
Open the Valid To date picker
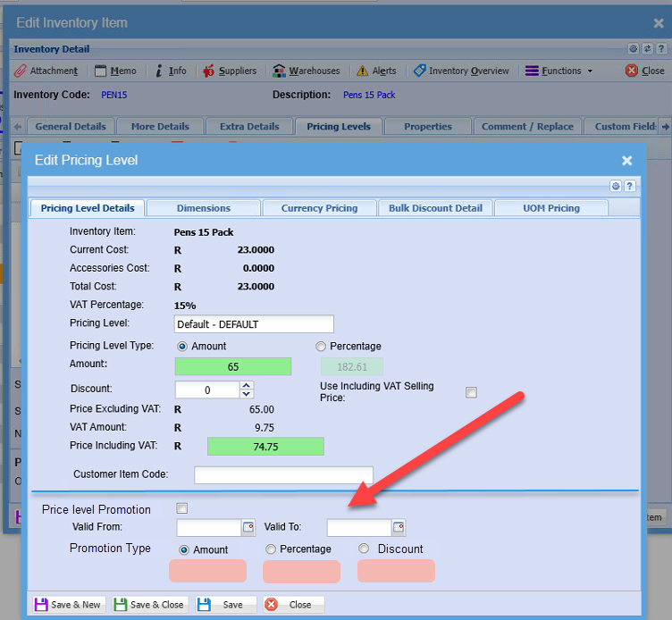399,527
